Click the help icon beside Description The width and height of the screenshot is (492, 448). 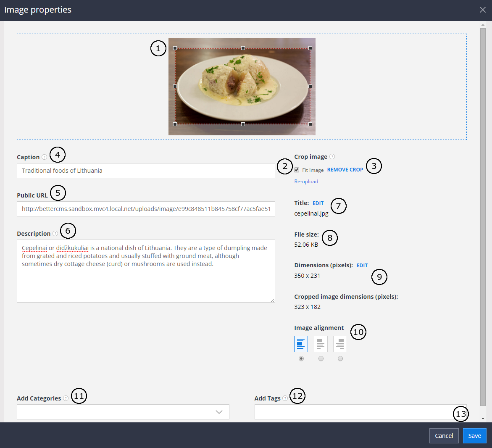pyautogui.click(x=55, y=234)
